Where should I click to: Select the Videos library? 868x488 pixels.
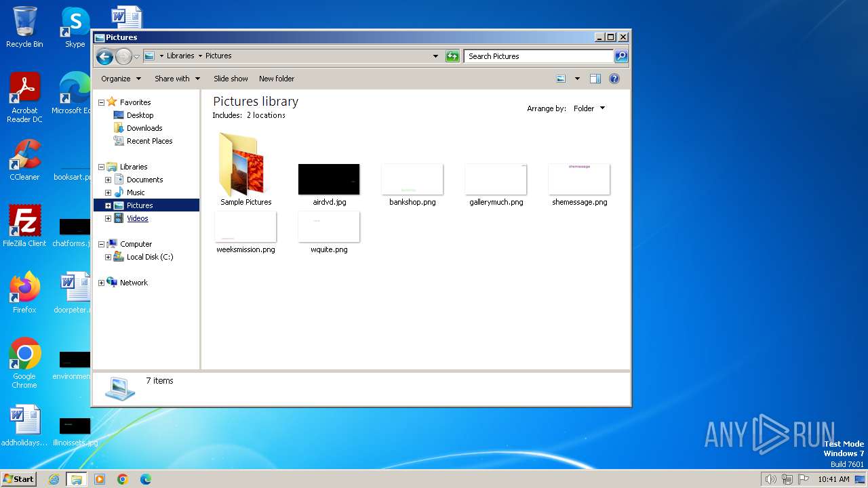137,218
